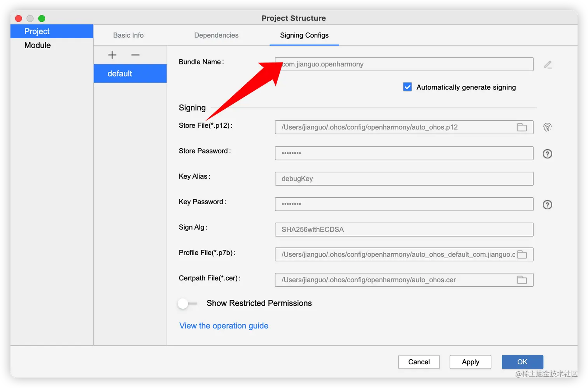Click the Sign Alg SHA256withECDSA field
The width and height of the screenshot is (588, 388).
click(x=404, y=230)
